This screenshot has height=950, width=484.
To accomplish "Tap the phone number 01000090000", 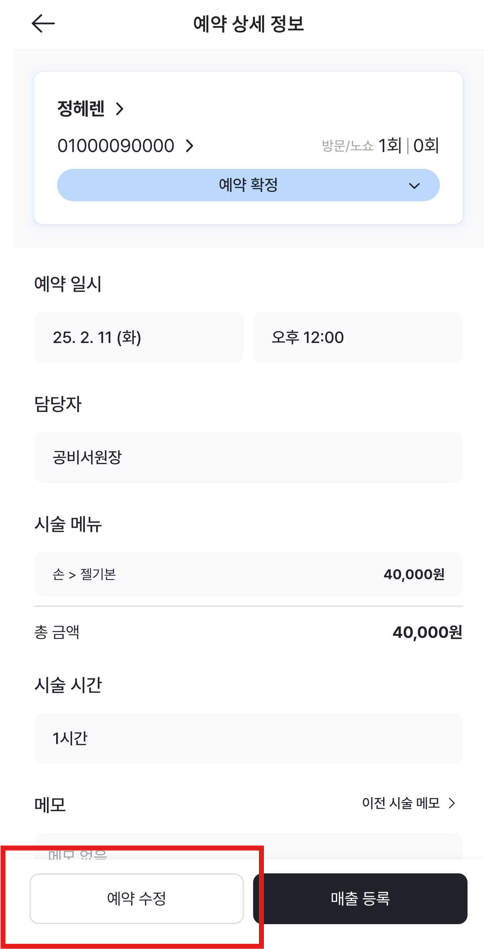I will [x=116, y=146].
